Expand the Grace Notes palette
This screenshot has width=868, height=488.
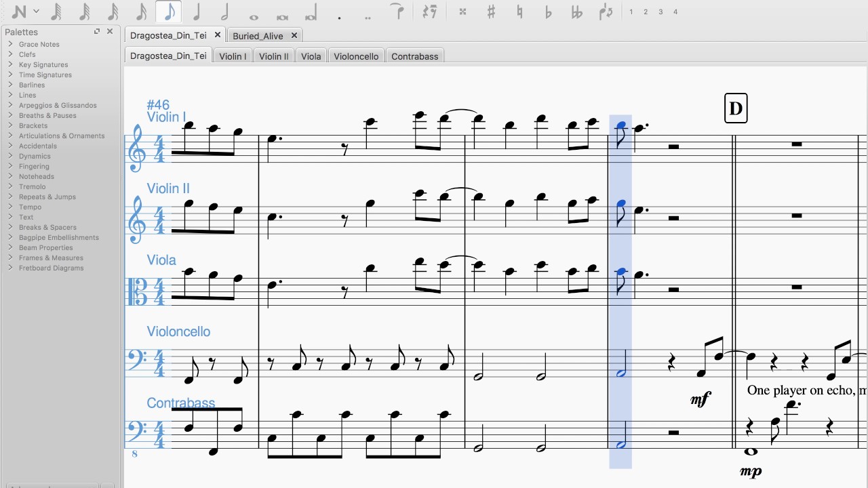[10, 44]
